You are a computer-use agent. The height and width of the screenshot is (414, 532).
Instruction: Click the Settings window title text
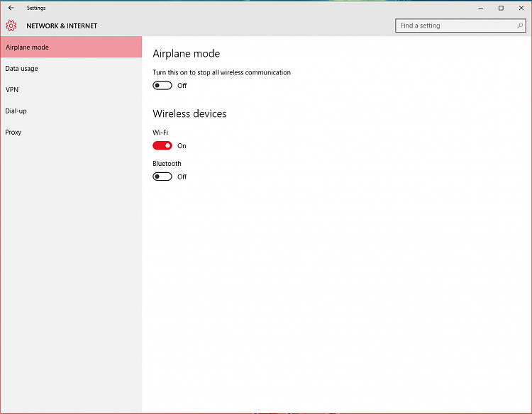click(x=36, y=8)
